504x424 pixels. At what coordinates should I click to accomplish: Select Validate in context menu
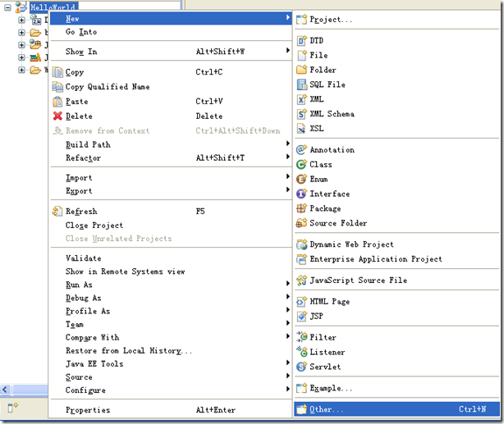click(x=171, y=258)
